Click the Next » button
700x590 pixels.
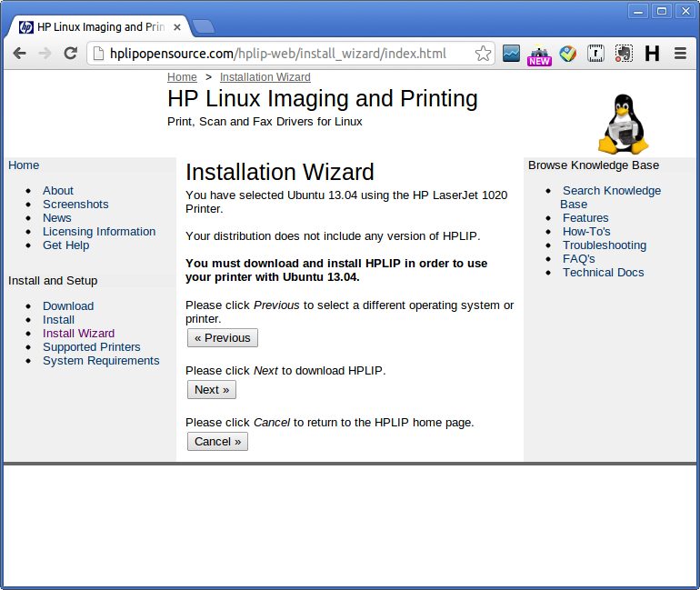(x=212, y=390)
